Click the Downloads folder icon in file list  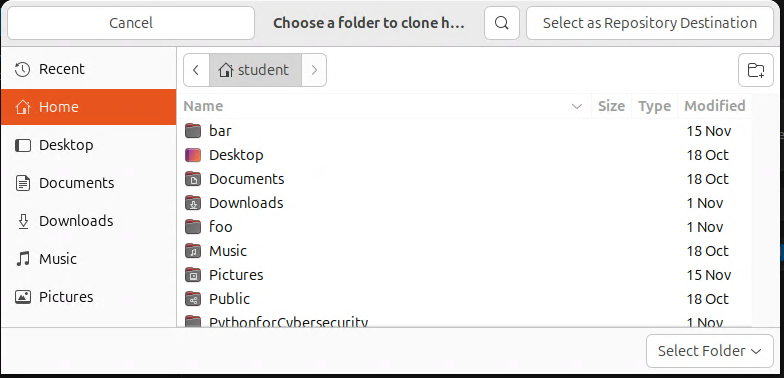coord(192,203)
